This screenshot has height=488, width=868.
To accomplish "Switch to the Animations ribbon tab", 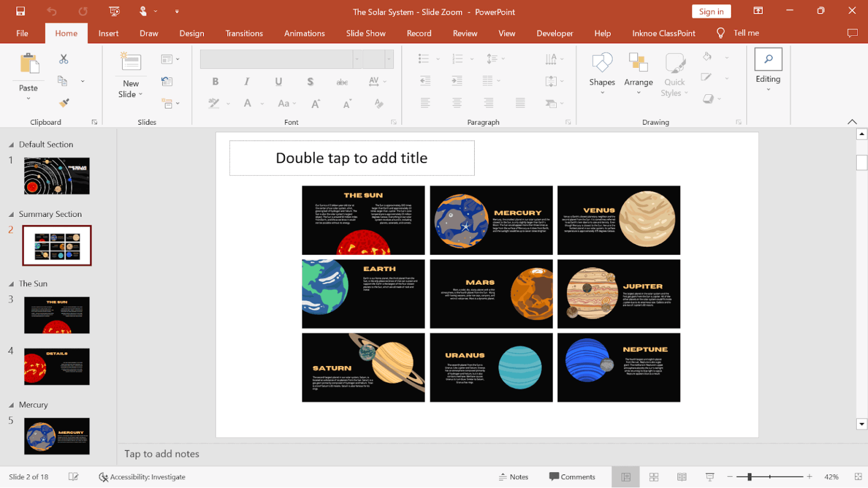I will click(x=305, y=33).
